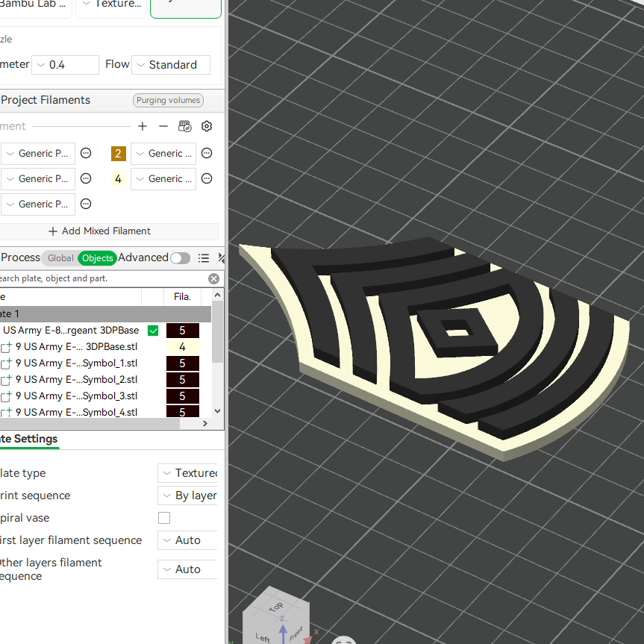
Task: Click the part icon of 3DPBase.stl
Action: coord(6,347)
